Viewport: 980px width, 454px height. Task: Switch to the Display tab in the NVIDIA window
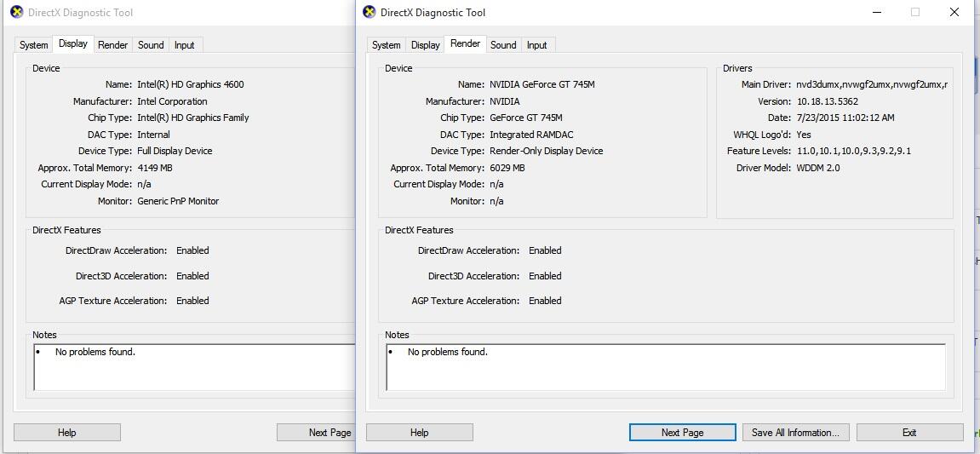point(425,45)
